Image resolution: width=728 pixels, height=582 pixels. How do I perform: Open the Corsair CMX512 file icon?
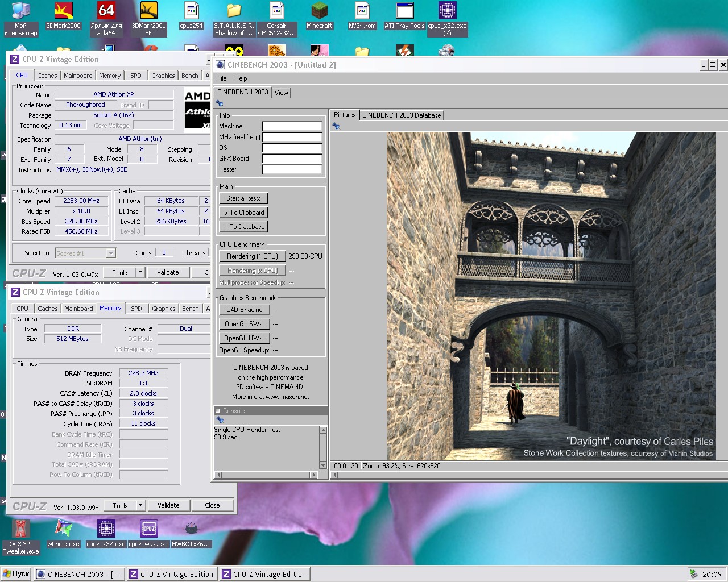pos(276,19)
